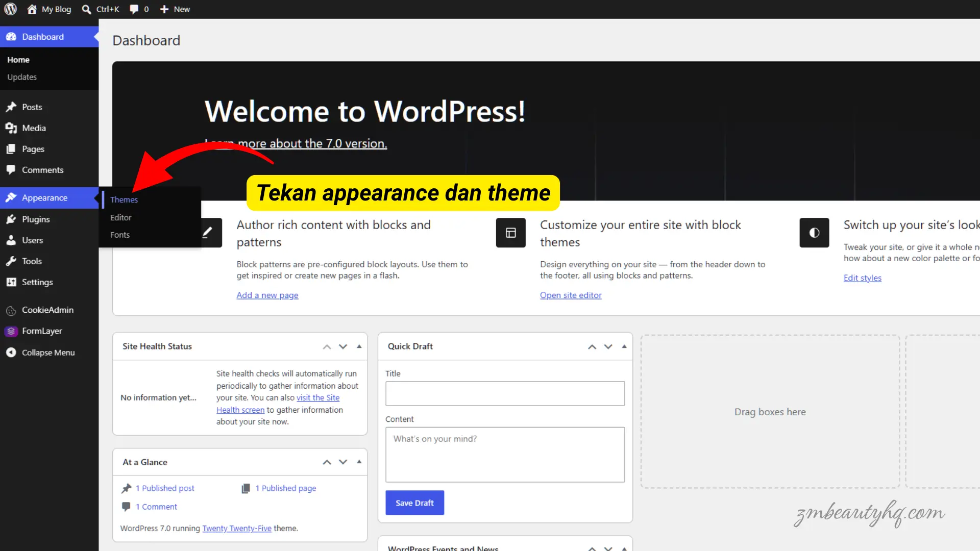Click the Collapse Menu arrow icon

(x=11, y=353)
